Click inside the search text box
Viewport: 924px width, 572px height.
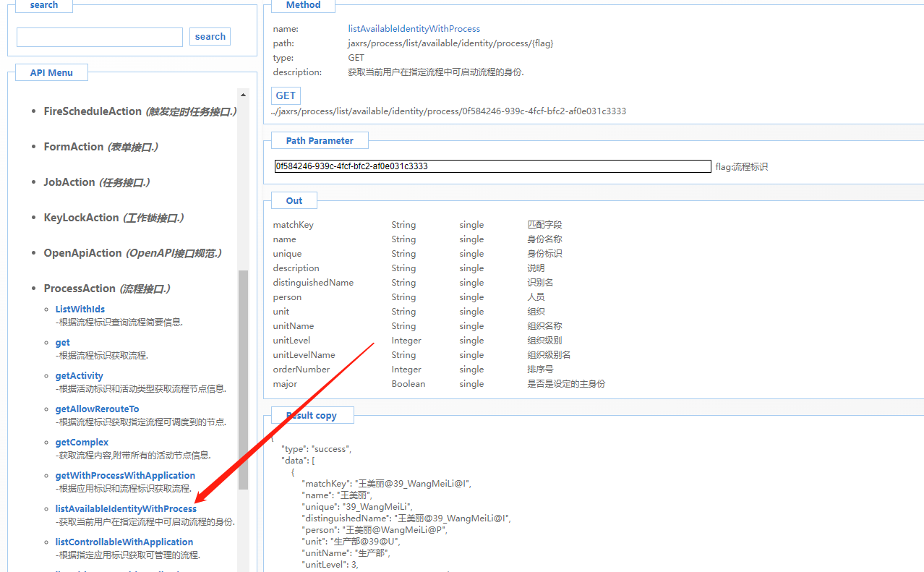[99, 37]
